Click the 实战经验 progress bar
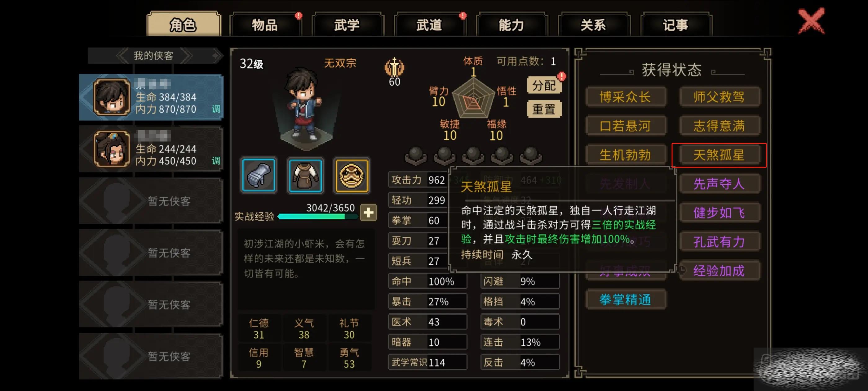Viewport: 868px width, 391px height. (317, 217)
